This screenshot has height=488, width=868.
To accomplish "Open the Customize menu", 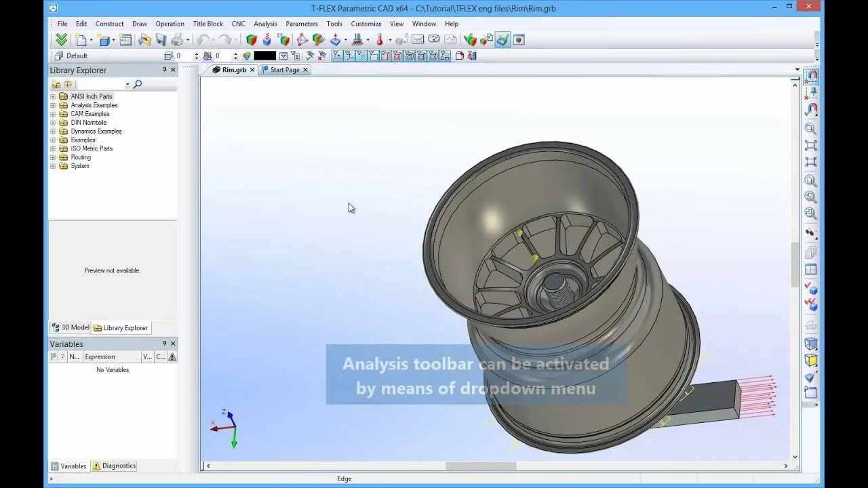I will 366,24.
